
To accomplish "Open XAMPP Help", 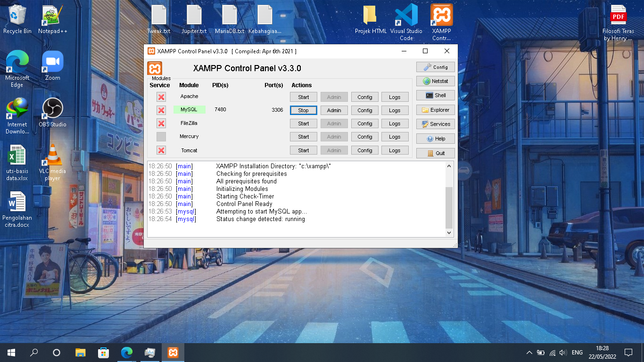I will pos(435,138).
